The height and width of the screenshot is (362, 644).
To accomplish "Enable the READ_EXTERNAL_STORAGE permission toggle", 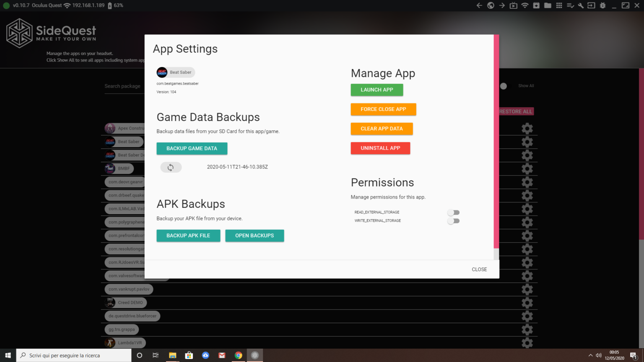I will (453, 212).
